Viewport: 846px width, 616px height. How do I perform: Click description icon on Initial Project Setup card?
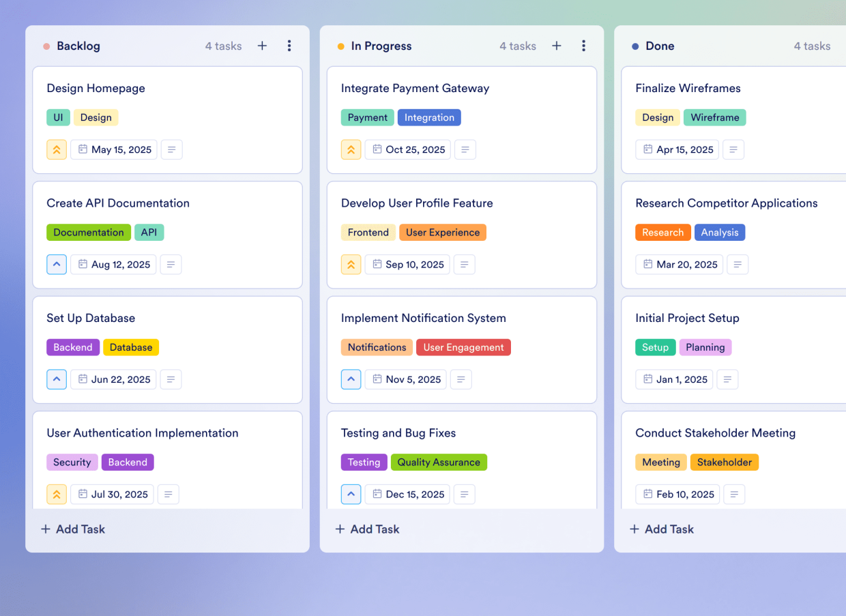click(728, 379)
